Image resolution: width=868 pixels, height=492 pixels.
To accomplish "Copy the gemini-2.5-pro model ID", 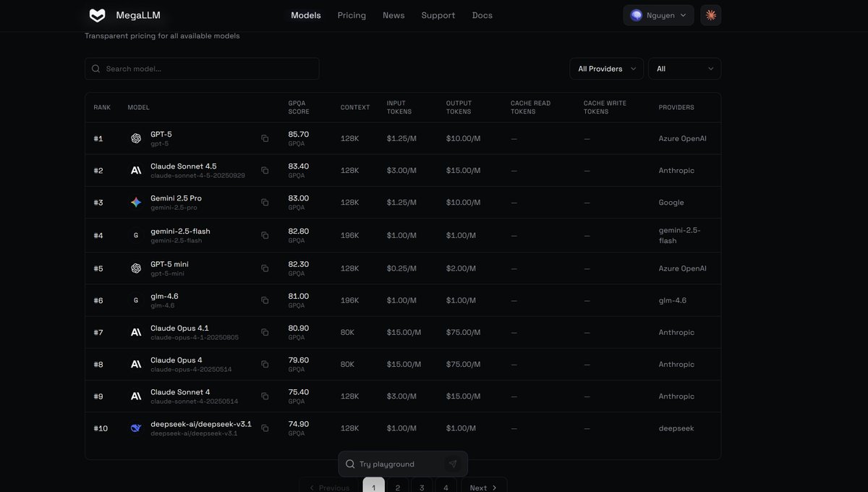I will 265,202.
